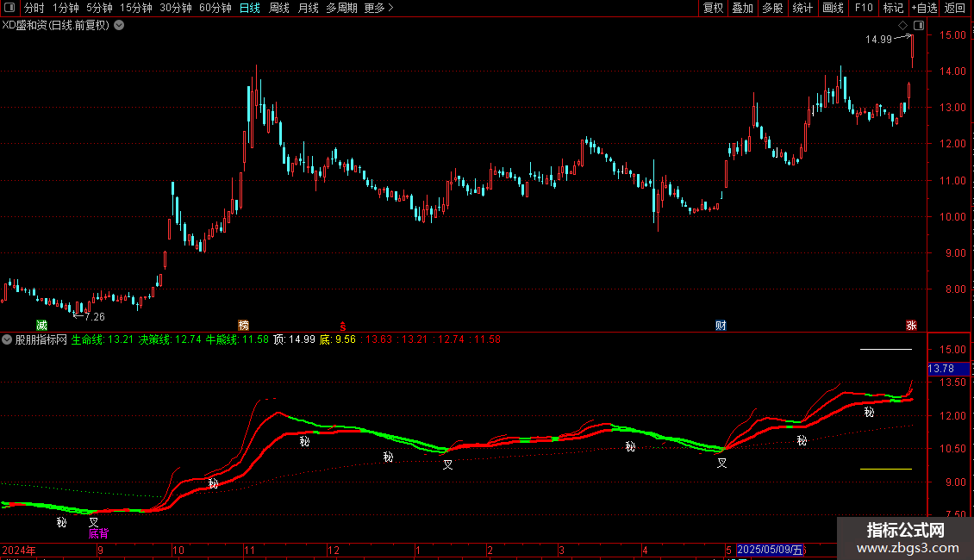Switch to the 1分钟 period

[66, 8]
